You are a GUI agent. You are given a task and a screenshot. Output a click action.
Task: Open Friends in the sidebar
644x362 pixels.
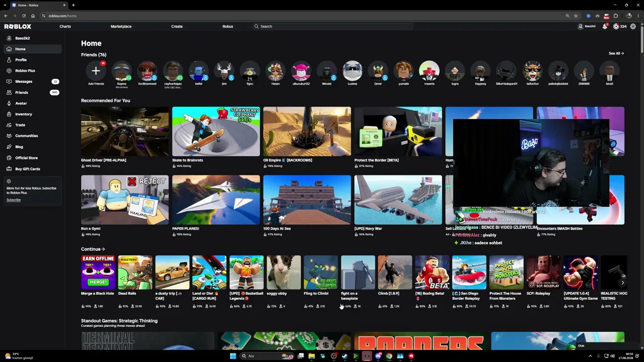click(x=32, y=93)
